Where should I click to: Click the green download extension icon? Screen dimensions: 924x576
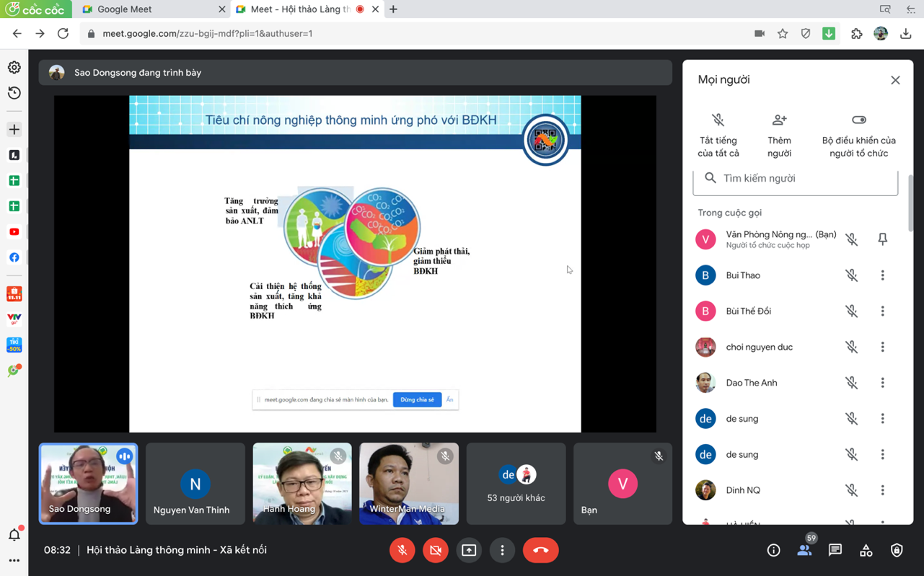point(829,34)
